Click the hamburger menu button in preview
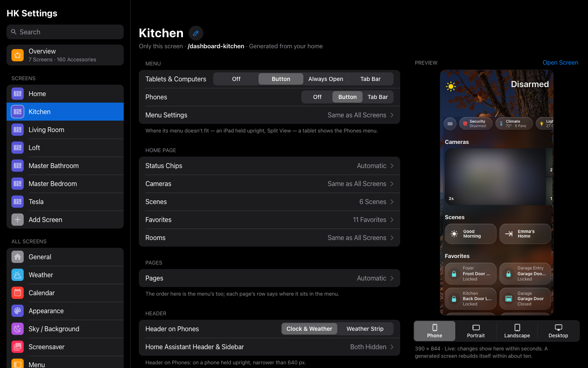Screen dimensions: 588x368 pos(450,123)
